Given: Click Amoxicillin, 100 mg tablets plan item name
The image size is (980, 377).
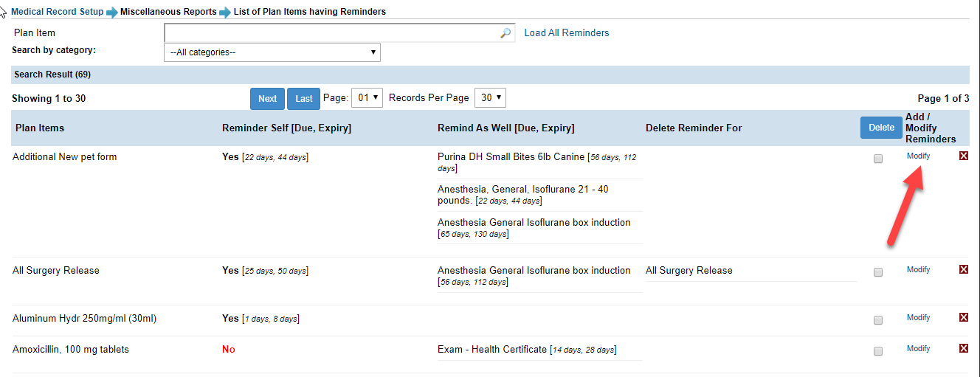Looking at the screenshot, I should pos(71,350).
